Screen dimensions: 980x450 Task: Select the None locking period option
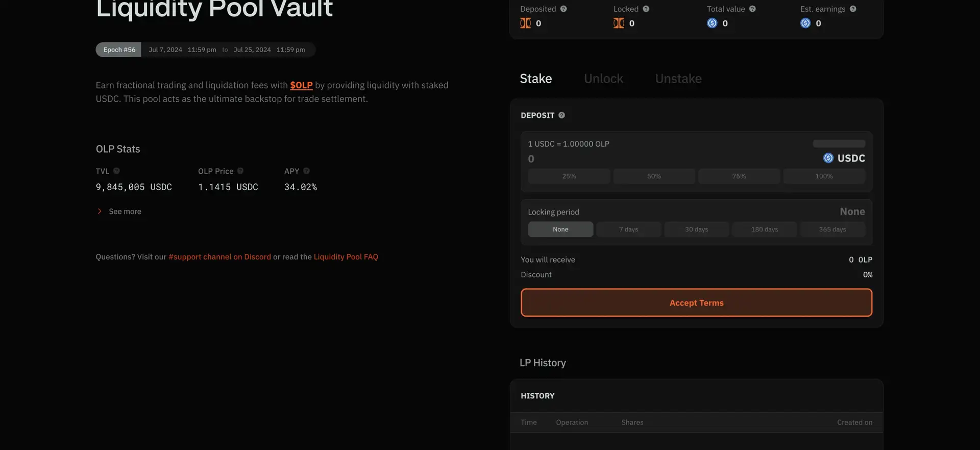coord(560,229)
